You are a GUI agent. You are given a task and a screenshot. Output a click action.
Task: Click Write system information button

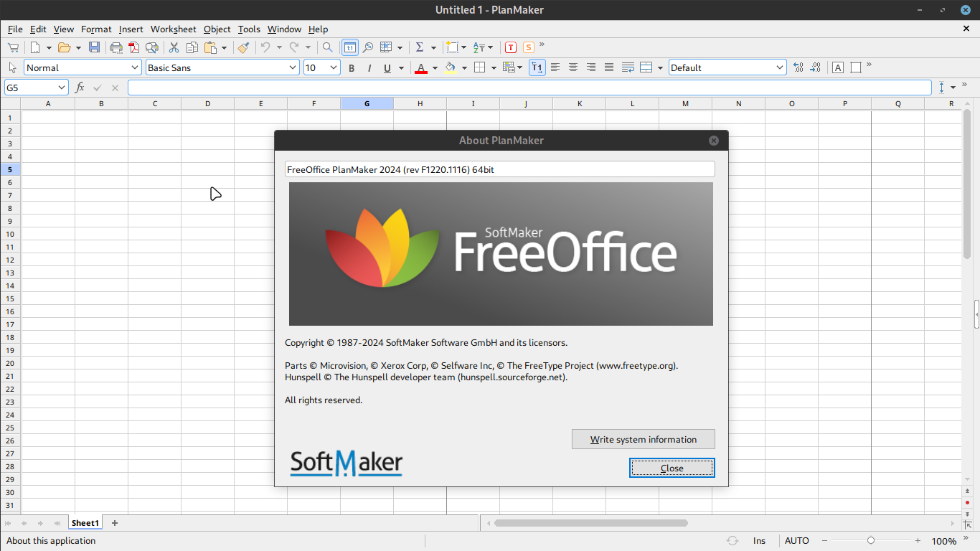644,439
